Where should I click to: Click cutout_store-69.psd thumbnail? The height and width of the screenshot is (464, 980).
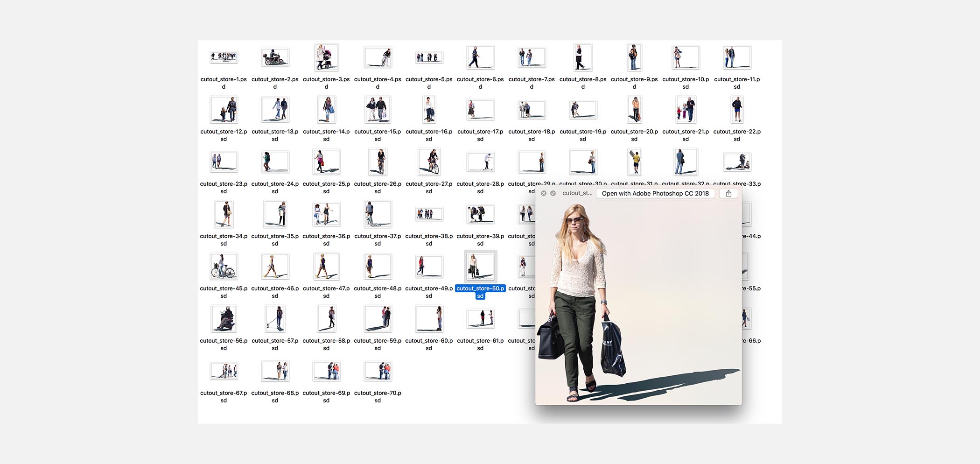click(327, 371)
